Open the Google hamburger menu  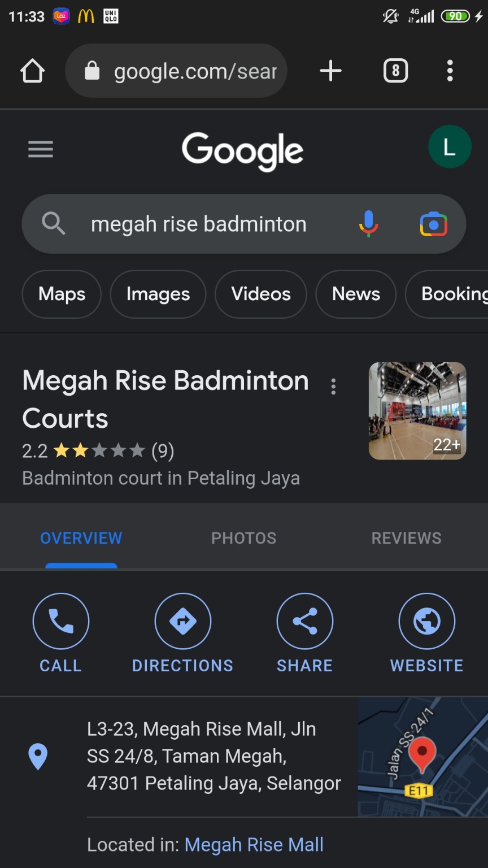coord(41,149)
